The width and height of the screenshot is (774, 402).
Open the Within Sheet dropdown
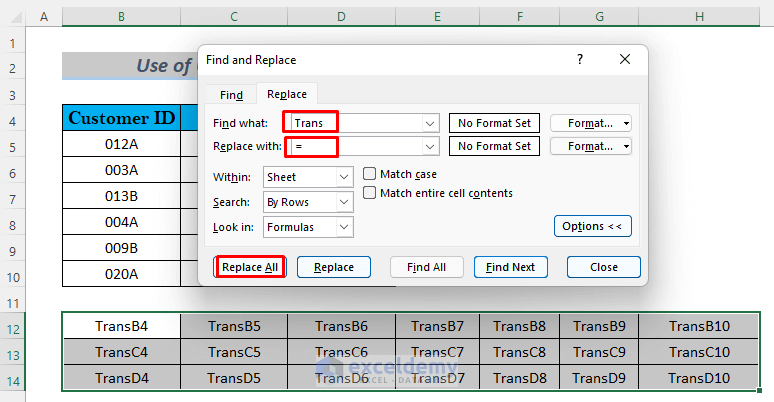pos(344,177)
